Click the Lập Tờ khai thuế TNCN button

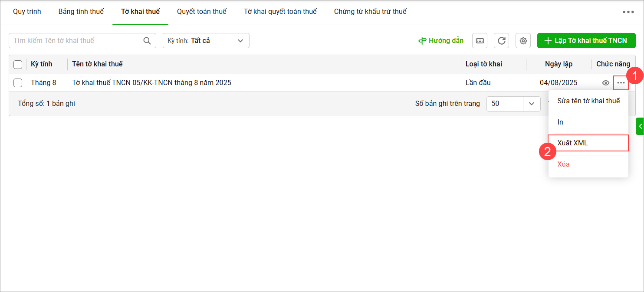pyautogui.click(x=586, y=41)
